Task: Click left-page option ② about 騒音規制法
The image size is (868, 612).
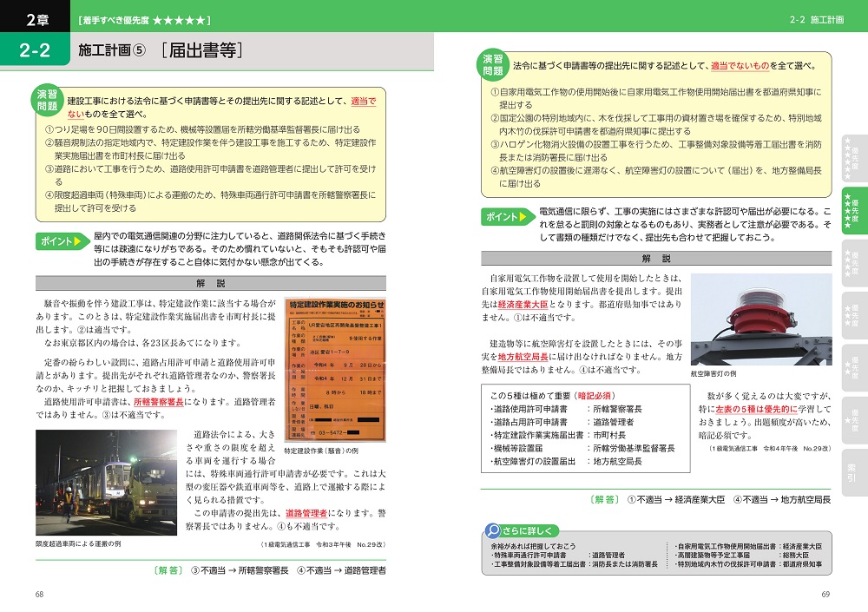Action: pyautogui.click(x=210, y=149)
